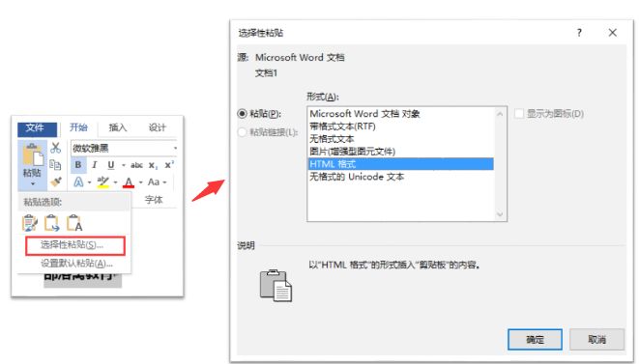639x364 pixels.
Task: Expand the Change Case dropdown arrow
Action: (x=164, y=182)
